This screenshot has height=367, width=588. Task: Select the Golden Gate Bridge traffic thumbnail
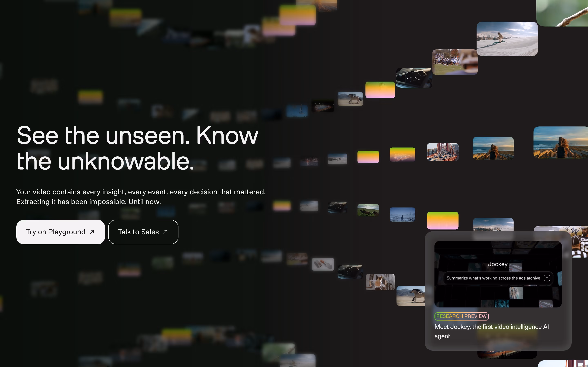pos(443,152)
